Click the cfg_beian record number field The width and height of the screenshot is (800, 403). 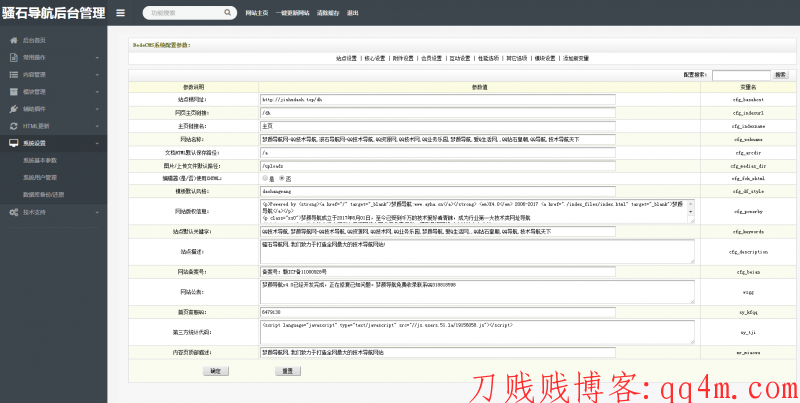coord(438,272)
